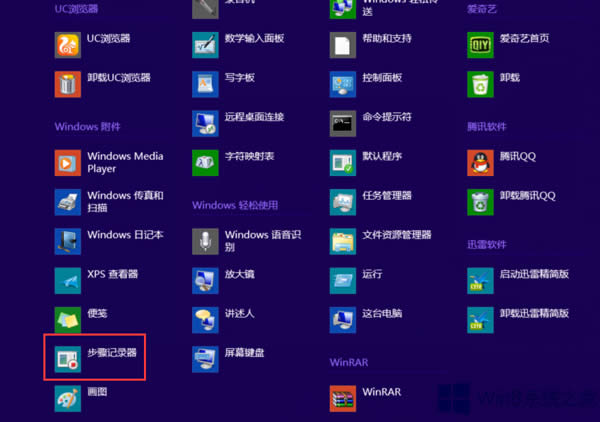The image size is (600, 422).
Task: Click the Windows 轻松使用 group header
Action: click(235, 205)
